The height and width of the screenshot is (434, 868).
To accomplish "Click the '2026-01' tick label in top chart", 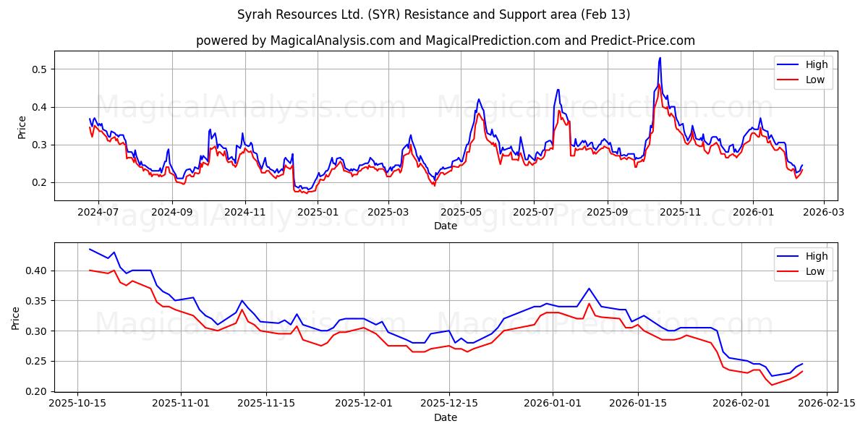I will pyautogui.click(x=752, y=213).
